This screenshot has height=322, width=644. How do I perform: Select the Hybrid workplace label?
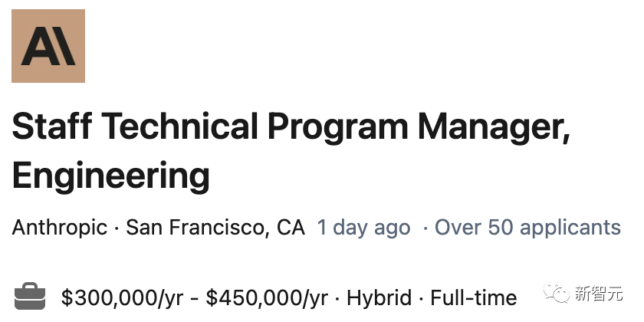point(379,297)
